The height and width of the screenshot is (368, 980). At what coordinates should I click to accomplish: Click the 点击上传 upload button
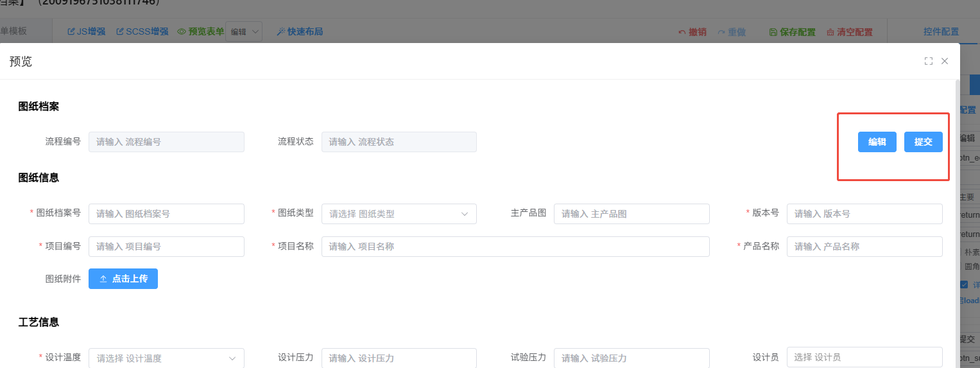click(123, 279)
